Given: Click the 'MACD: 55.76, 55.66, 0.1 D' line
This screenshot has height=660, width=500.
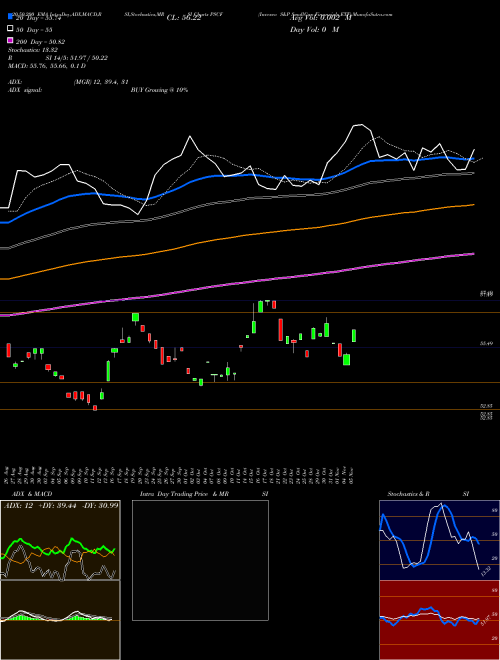Looking at the screenshot, I should [x=47, y=66].
